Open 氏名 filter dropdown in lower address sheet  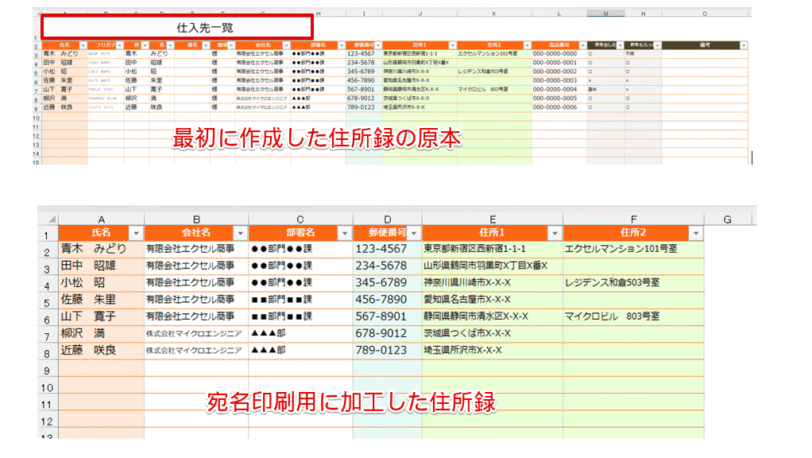[136, 233]
